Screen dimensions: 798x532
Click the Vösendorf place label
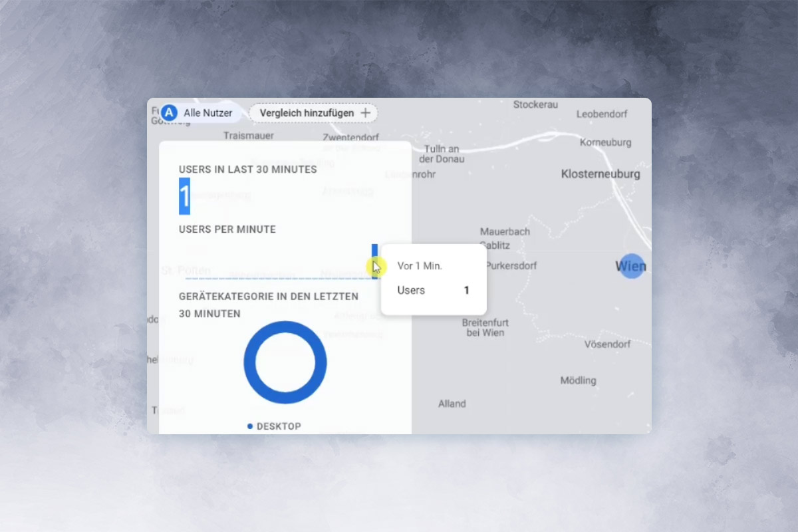point(608,344)
